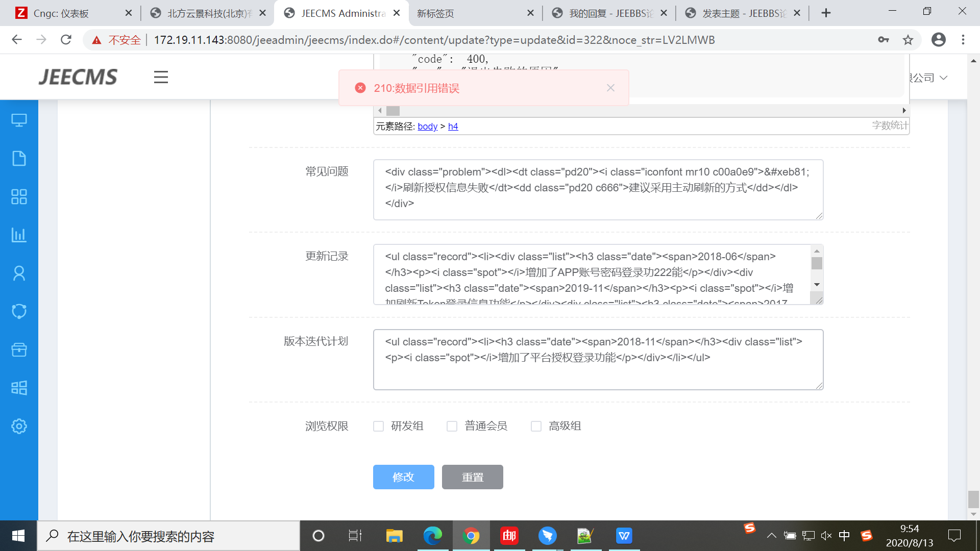
Task: Toggle the hamburger menu collapse icon
Action: [x=161, y=77]
